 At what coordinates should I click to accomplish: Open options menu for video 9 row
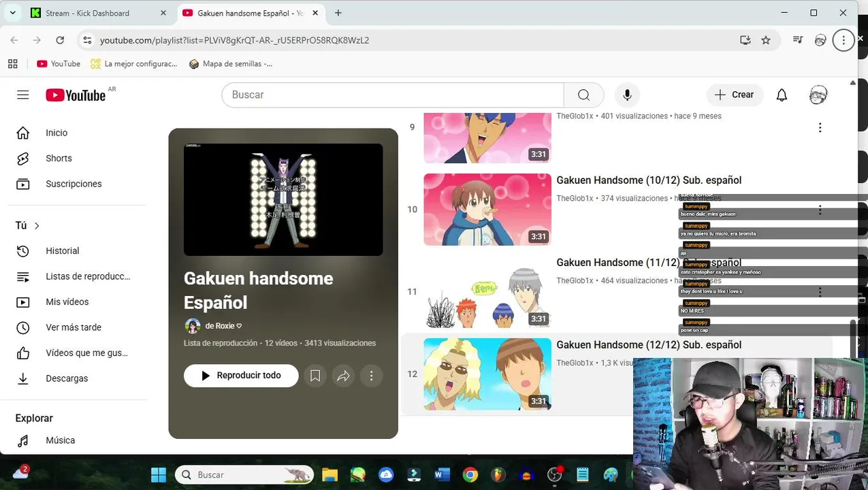(x=820, y=127)
